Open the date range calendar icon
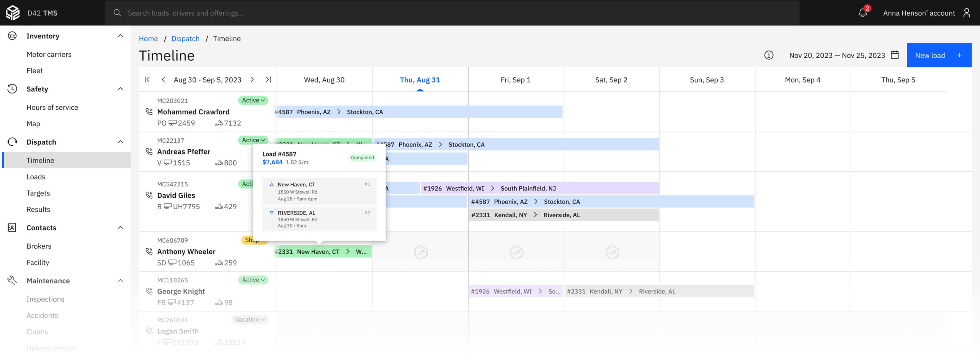Viewport: 980px width, 360px height. 895,55
